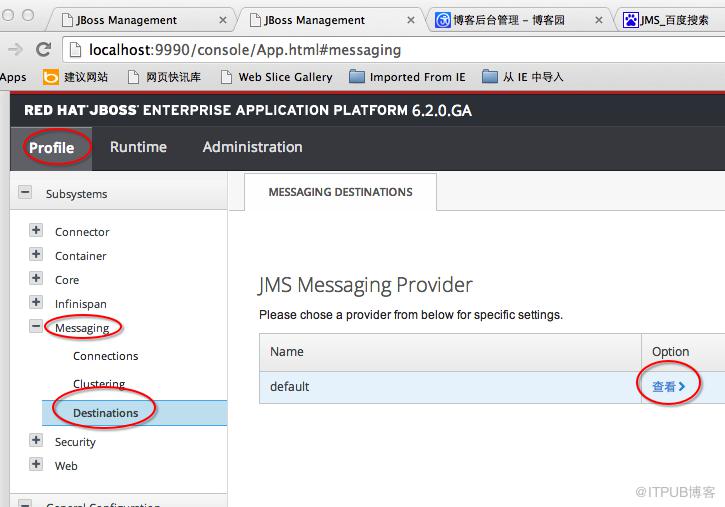The image size is (725, 507).
Task: Select the Messaging Destinations tab
Action: (x=340, y=192)
